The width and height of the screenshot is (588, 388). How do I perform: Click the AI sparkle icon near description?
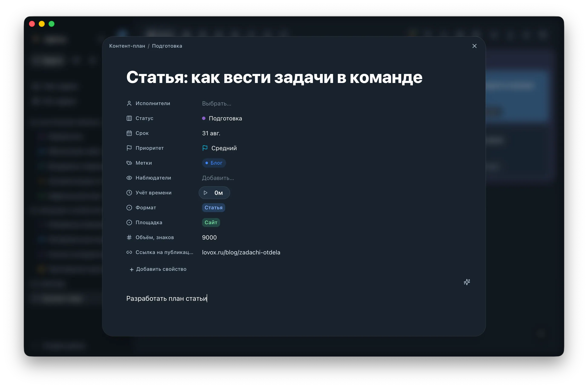coord(467,282)
